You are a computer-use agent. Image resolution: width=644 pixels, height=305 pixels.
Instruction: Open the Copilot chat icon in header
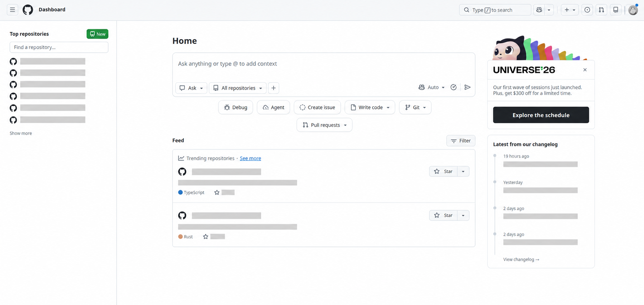coord(539,10)
